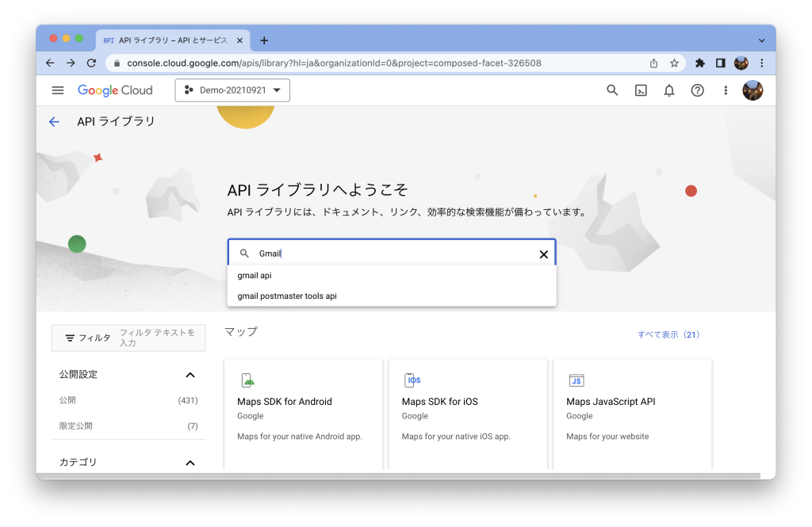Open the Maps SDK for iOS card
This screenshot has width=812, height=527.
point(468,414)
